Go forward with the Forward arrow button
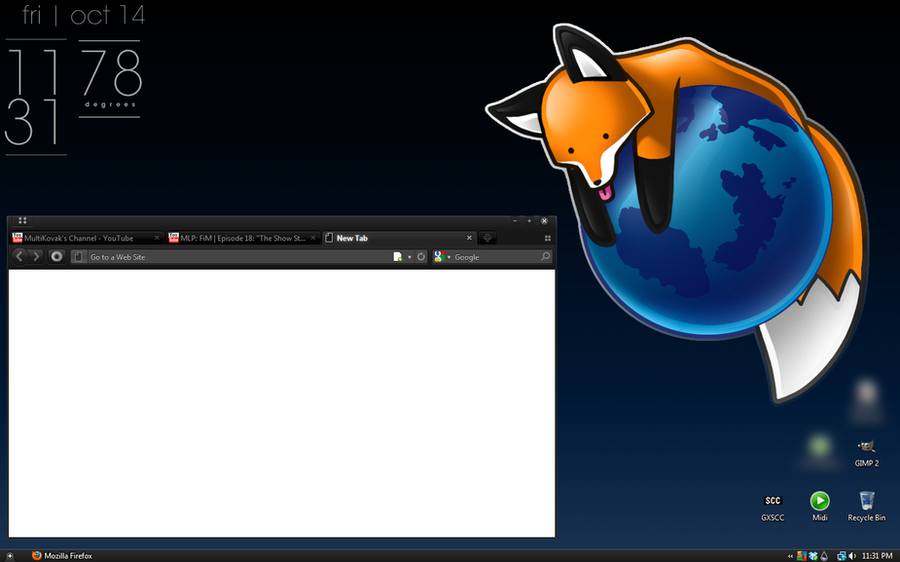Screen dimensions: 900x562 point(36,257)
